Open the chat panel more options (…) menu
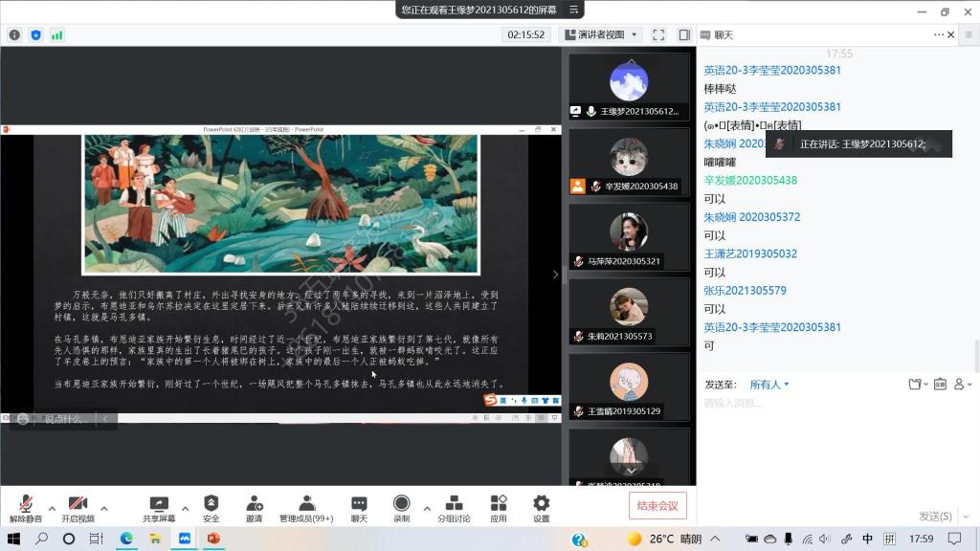 [939, 34]
